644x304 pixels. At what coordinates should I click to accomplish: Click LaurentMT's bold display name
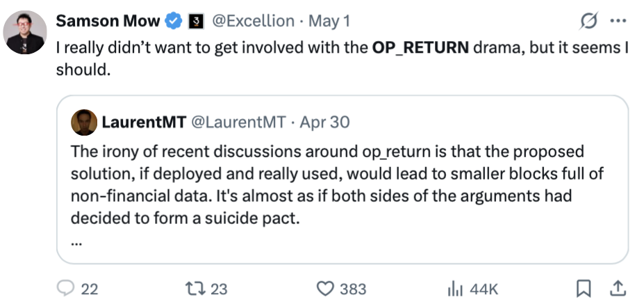click(143, 122)
